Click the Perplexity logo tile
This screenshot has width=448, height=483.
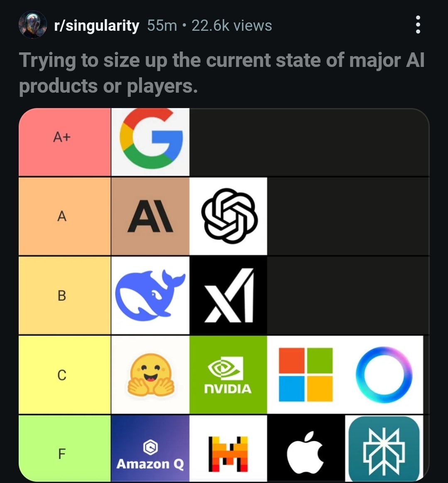coord(384,448)
